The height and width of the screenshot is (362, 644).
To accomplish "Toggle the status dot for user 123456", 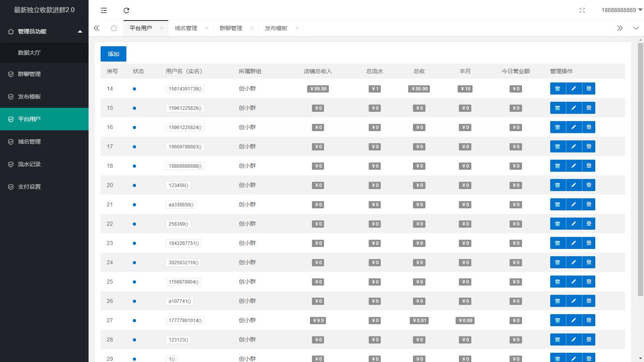I will [x=134, y=185].
